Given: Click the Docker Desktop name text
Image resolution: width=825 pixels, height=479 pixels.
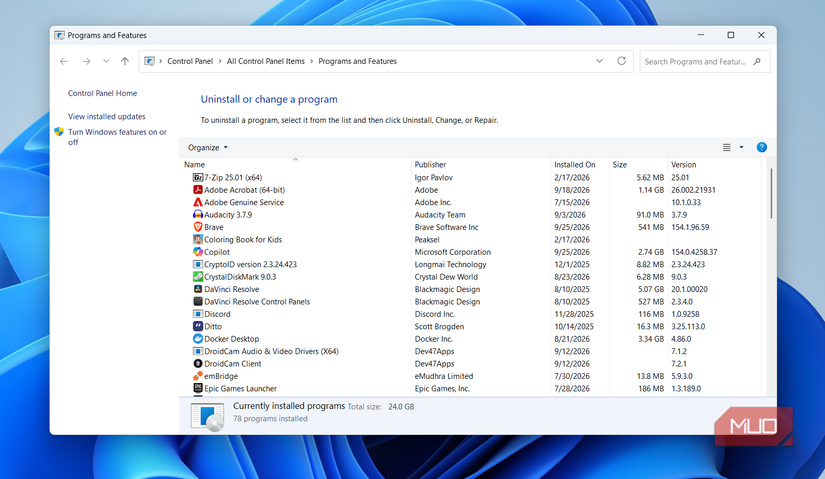Looking at the screenshot, I should [x=232, y=339].
